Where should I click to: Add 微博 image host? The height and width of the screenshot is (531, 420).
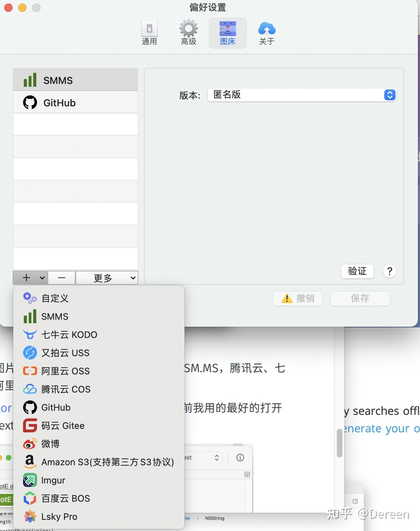click(x=99, y=444)
